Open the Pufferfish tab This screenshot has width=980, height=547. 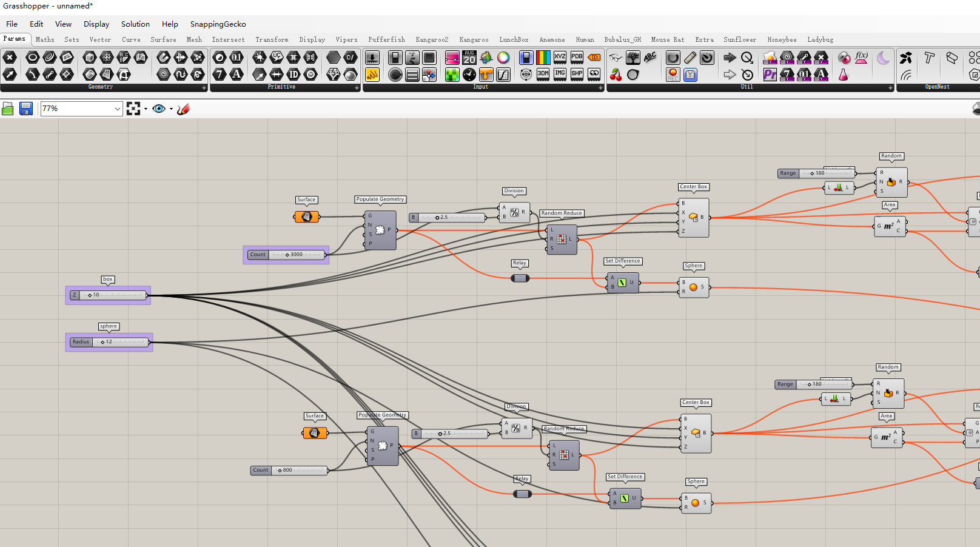pyautogui.click(x=386, y=39)
